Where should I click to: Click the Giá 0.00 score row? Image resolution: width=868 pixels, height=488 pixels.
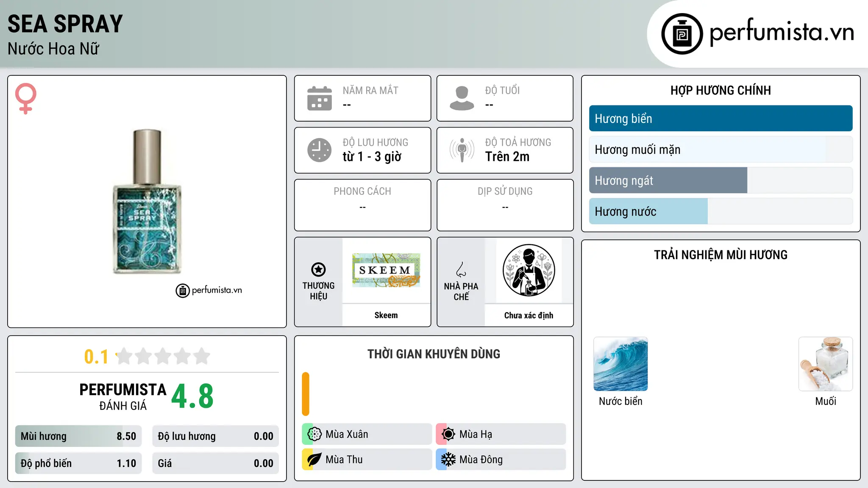215,463
